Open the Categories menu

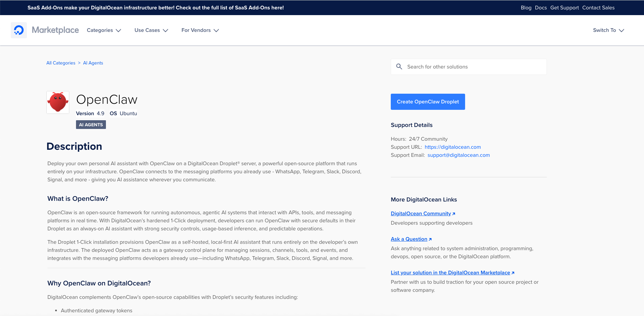[104, 30]
